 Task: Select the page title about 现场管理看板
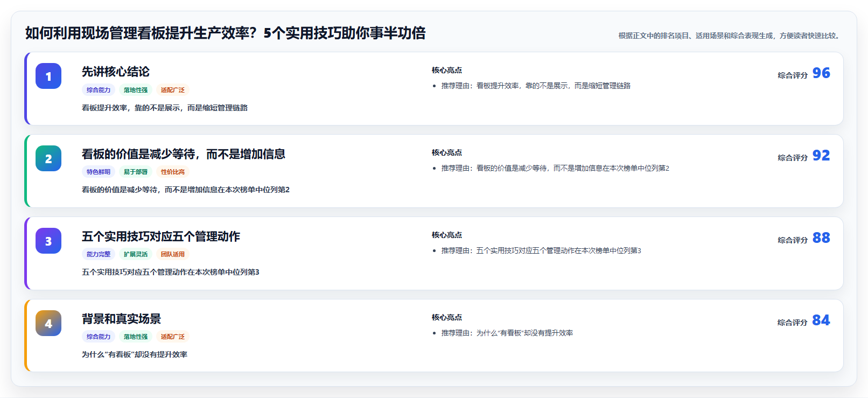click(225, 33)
